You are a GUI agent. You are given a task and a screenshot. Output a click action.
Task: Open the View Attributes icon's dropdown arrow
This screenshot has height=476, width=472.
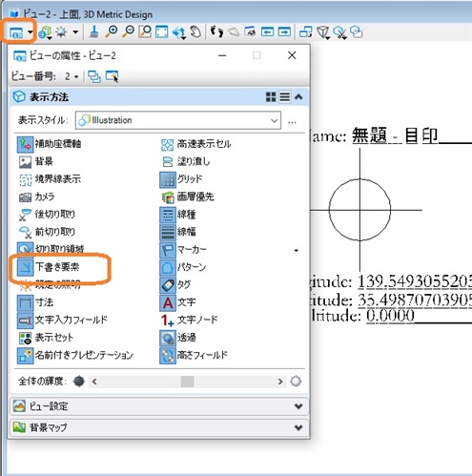[30, 32]
